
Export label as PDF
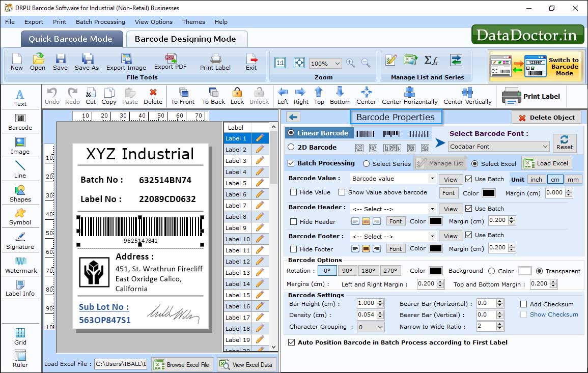(x=170, y=62)
